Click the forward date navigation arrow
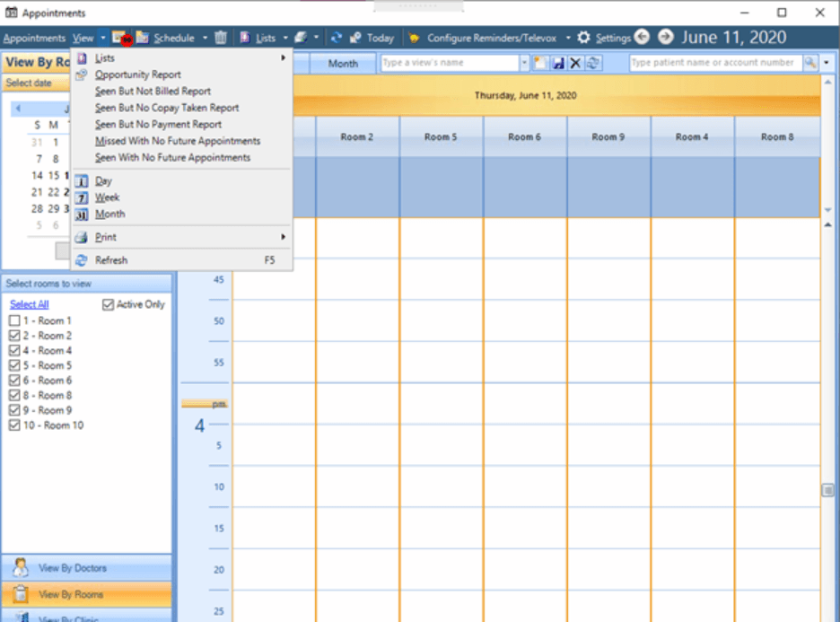The image size is (840, 622). tap(665, 37)
